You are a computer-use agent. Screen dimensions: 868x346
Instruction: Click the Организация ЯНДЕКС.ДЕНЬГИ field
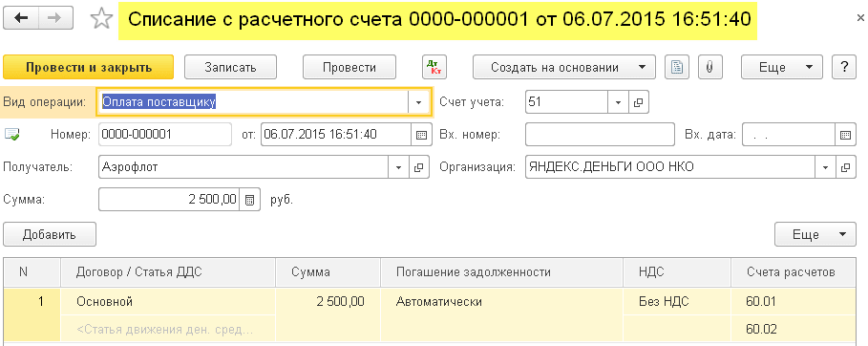point(669,167)
